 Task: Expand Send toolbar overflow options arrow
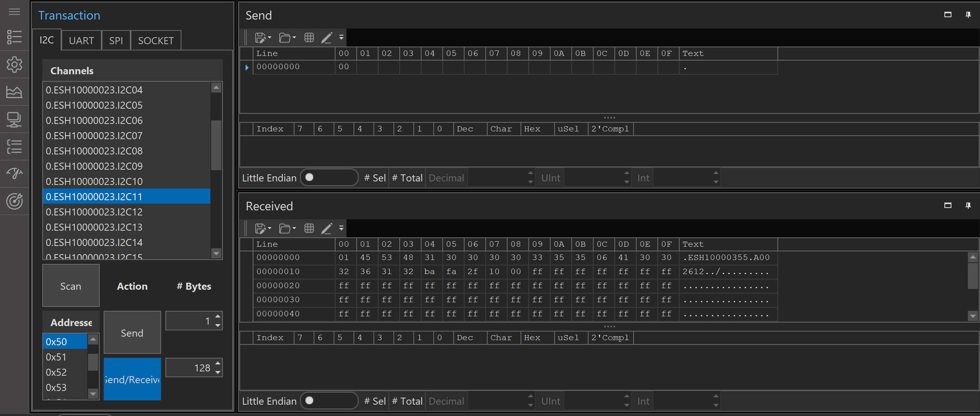point(341,38)
